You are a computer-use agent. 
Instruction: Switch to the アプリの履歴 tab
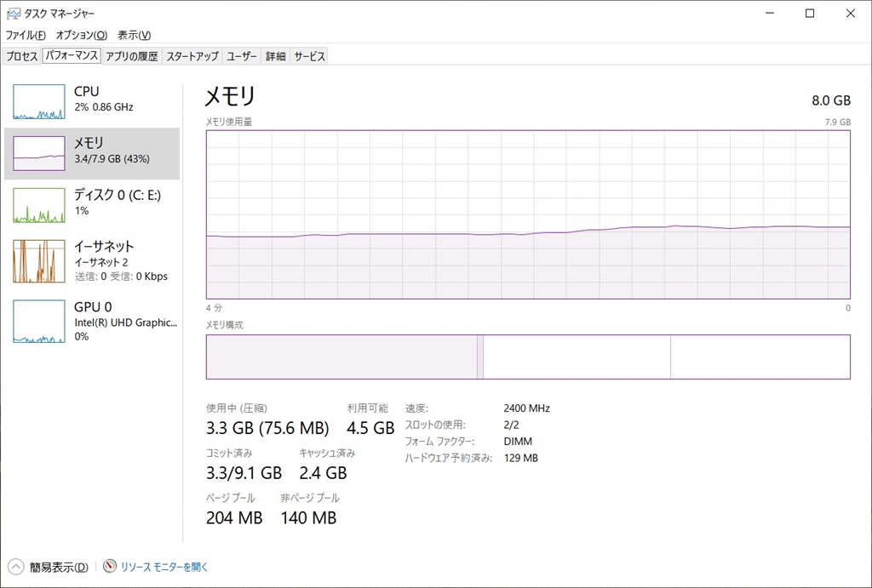131,56
